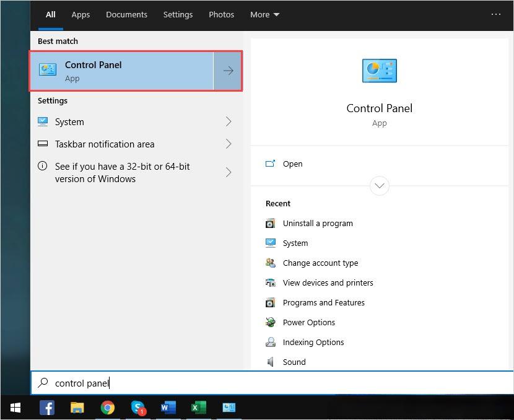
Task: Open Microsoft Excel from the taskbar
Action: 199,408
